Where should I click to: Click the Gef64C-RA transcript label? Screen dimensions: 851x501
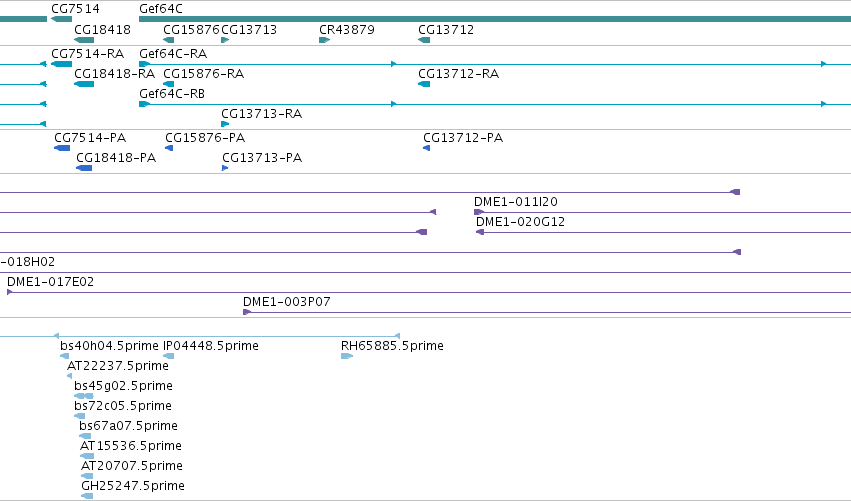coord(173,54)
